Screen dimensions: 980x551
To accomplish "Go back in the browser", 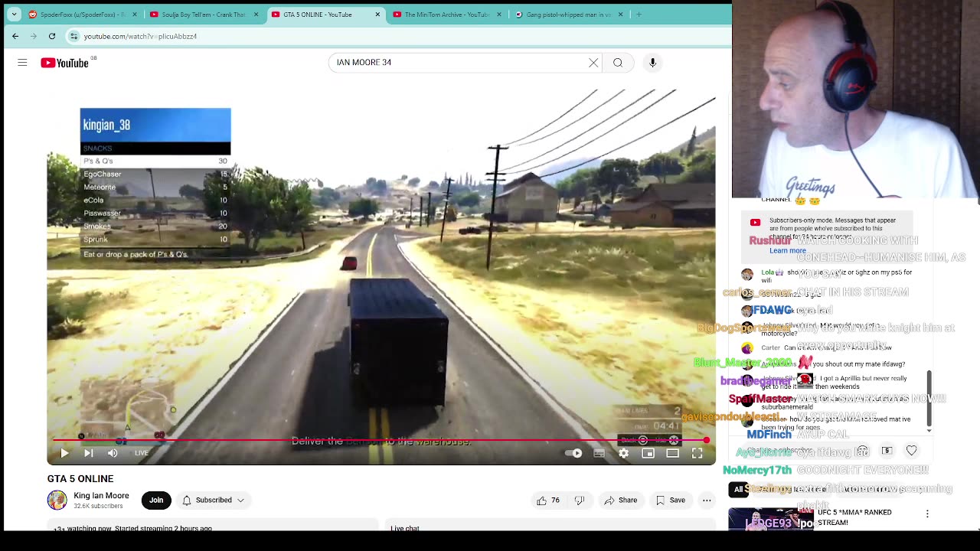I will tap(15, 36).
